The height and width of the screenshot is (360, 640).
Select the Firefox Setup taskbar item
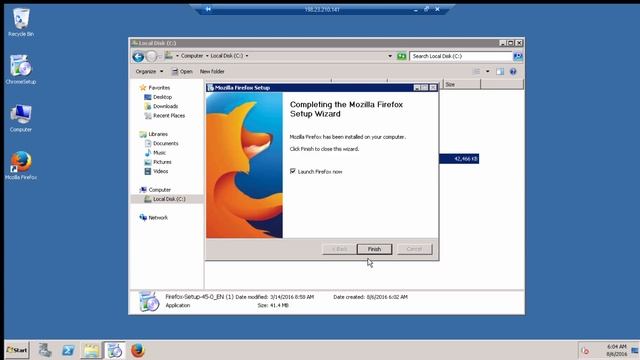(x=114, y=350)
